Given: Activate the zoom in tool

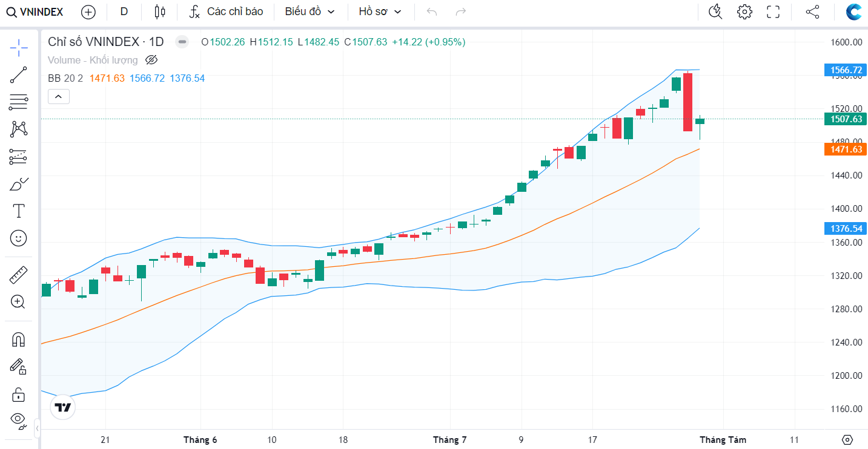Looking at the screenshot, I should [x=19, y=301].
